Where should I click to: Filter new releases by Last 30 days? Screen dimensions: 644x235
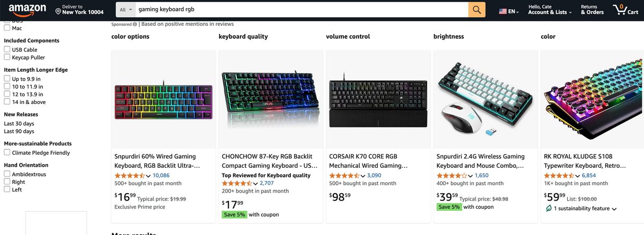coord(19,123)
